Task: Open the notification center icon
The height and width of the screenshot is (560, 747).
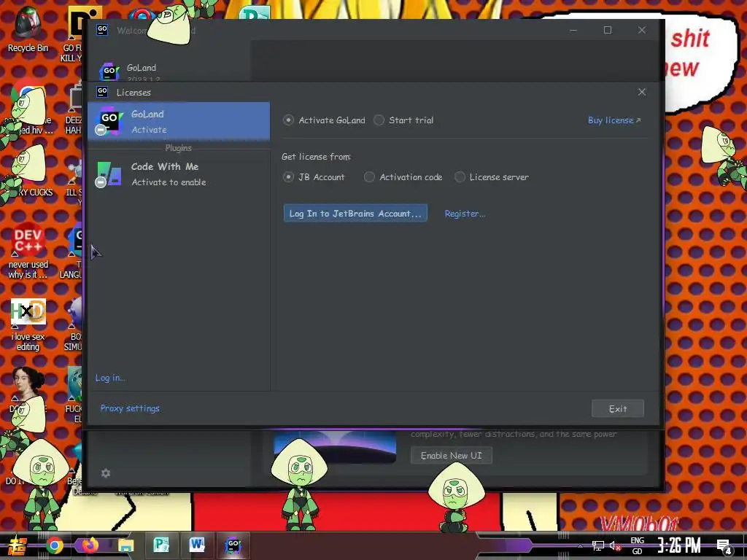Action: [x=724, y=546]
